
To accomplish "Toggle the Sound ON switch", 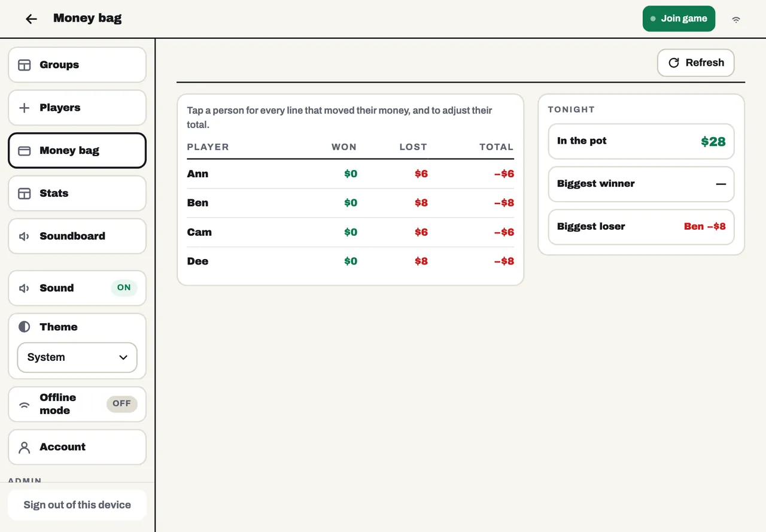I will point(124,288).
